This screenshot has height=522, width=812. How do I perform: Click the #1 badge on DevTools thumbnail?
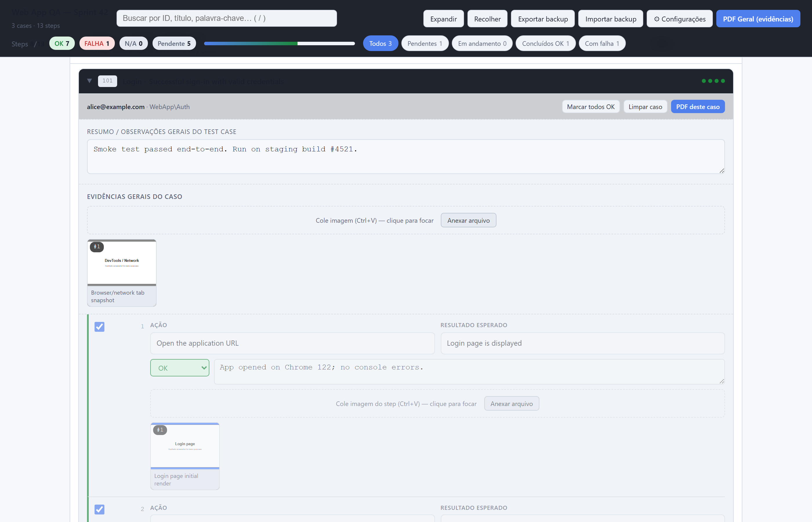pos(97,247)
